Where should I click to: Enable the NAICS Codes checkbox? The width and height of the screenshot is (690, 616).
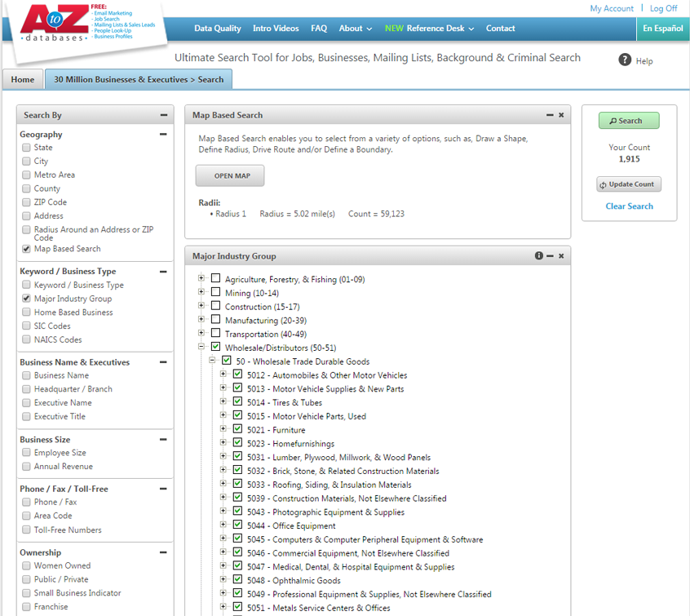pyautogui.click(x=26, y=339)
